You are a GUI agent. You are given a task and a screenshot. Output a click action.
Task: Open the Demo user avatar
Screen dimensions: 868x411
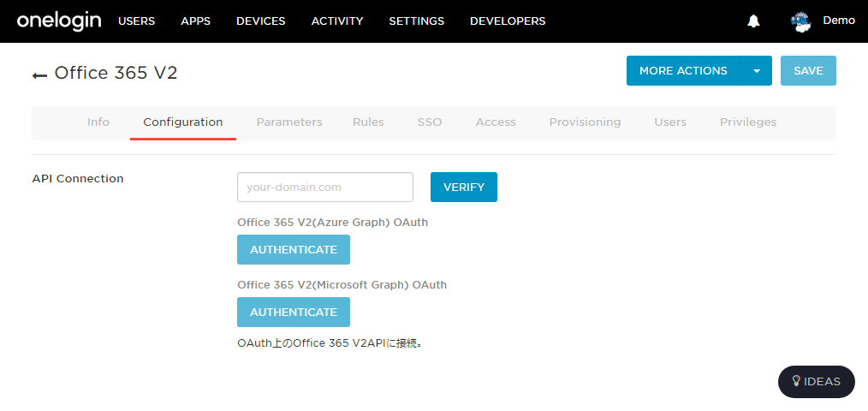tap(800, 22)
